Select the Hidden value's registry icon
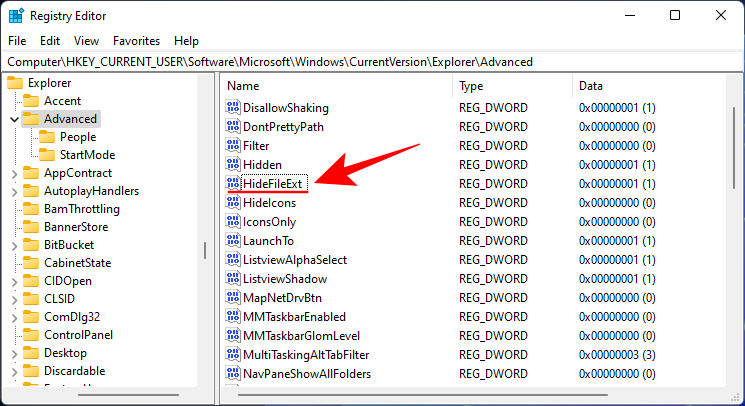The image size is (745, 406). click(233, 164)
